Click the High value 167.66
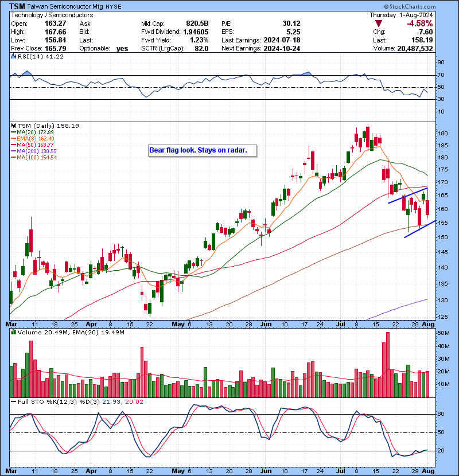 pyautogui.click(x=55, y=32)
